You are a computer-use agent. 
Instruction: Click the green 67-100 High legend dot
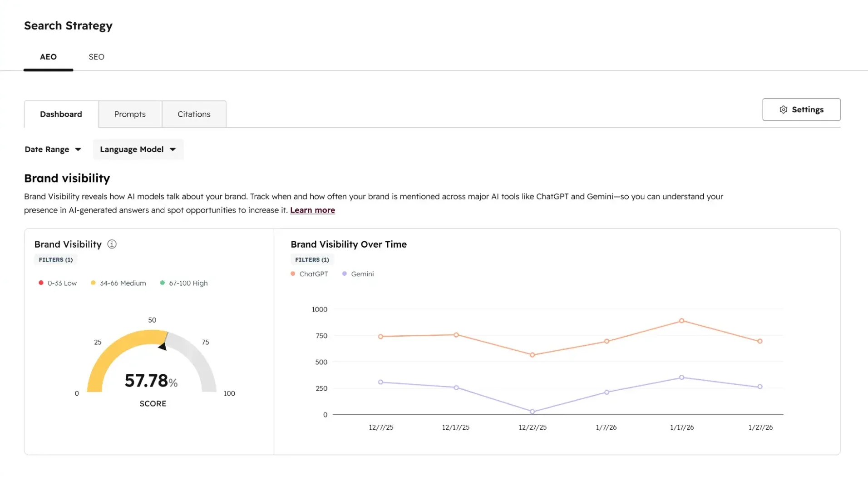click(x=163, y=283)
